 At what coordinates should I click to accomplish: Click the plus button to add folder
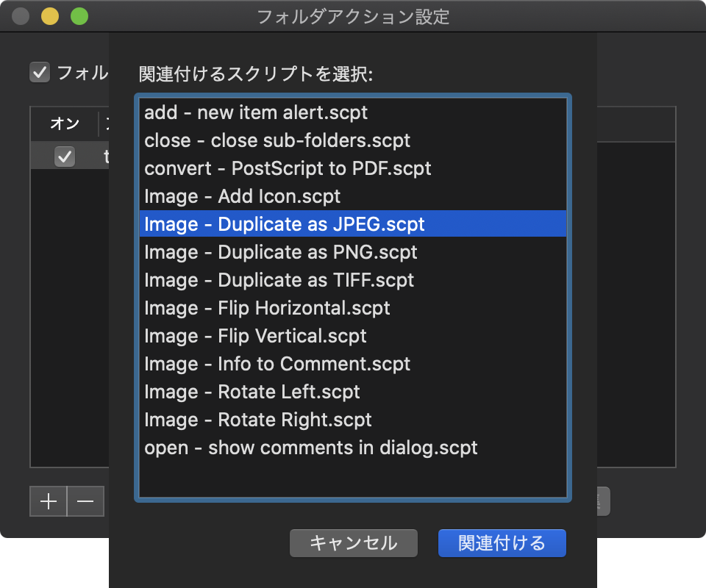pyautogui.click(x=49, y=501)
